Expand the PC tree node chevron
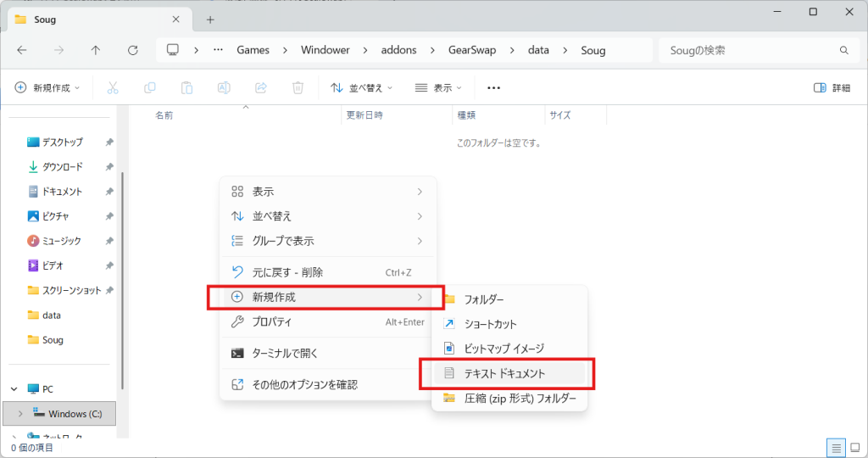Viewport: 868px width, 458px height. (14, 389)
